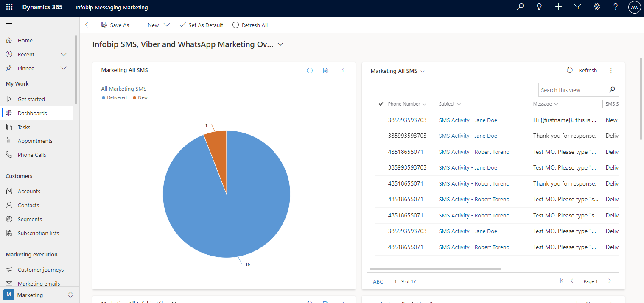Click the Search this view field

(x=573, y=90)
